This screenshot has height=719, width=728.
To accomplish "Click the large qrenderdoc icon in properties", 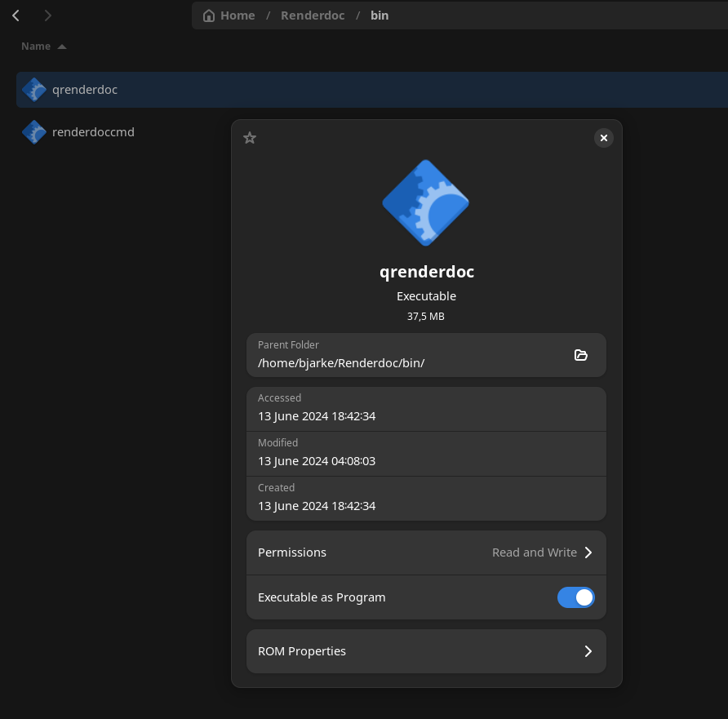I will point(426,202).
